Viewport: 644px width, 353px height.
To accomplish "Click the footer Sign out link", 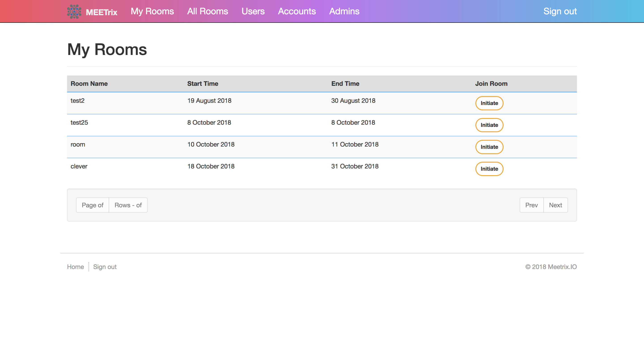I will click(x=105, y=267).
